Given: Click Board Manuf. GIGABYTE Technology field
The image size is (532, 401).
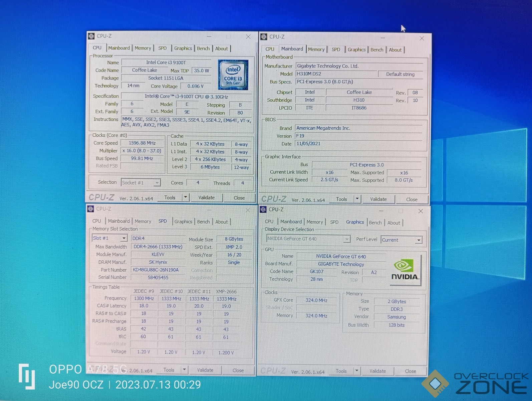Looking at the screenshot, I should coord(341,264).
